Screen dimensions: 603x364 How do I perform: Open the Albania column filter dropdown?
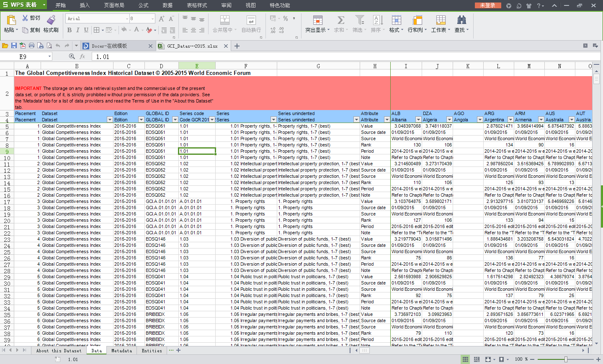click(418, 120)
